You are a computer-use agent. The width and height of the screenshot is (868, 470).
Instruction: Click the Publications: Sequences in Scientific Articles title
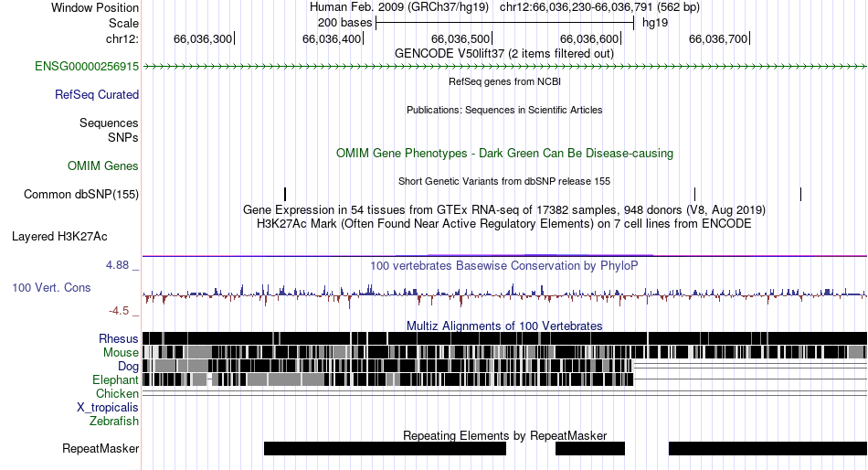coord(504,110)
